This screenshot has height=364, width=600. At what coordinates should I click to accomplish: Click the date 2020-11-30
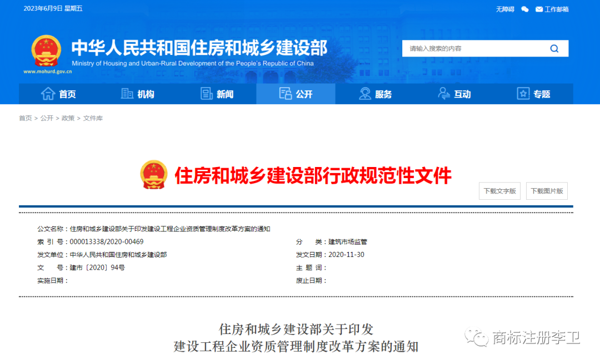346,255
